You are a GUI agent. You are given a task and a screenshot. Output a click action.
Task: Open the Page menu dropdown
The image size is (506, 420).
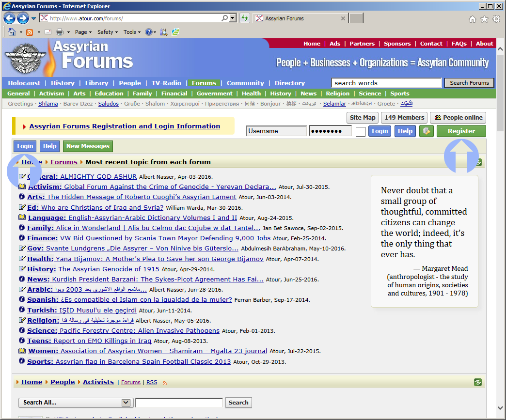(83, 32)
